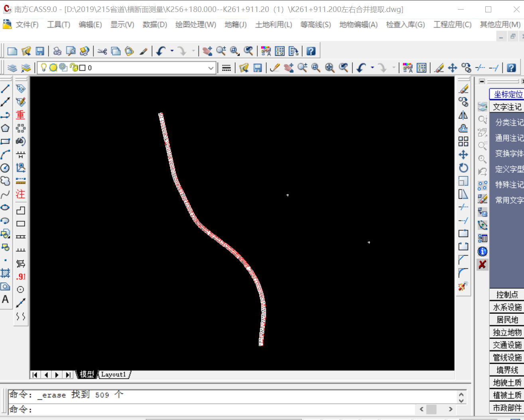Image resolution: width=524 pixels, height=420 pixels.
Task: Open the 交通设施 category
Action: point(507,345)
